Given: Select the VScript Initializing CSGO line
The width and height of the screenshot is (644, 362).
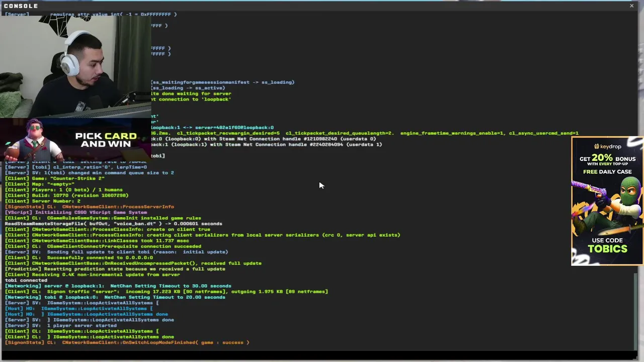Looking at the screenshot, I should 76,212.
